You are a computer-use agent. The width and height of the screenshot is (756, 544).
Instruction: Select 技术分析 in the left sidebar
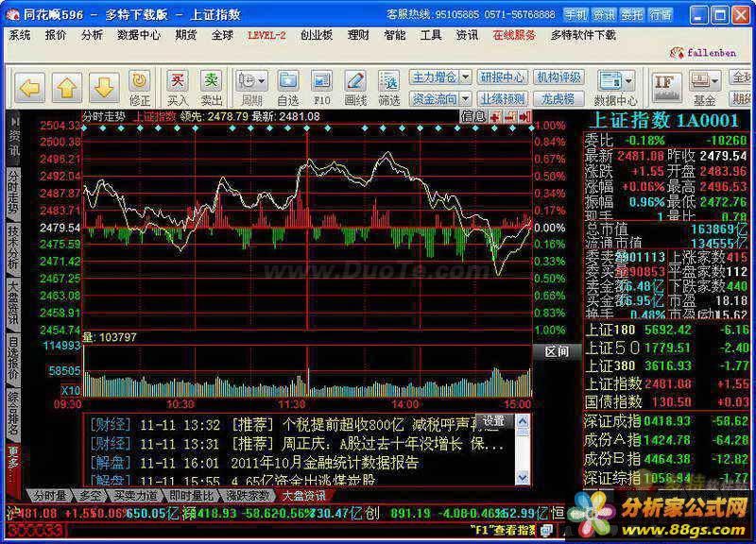point(13,247)
